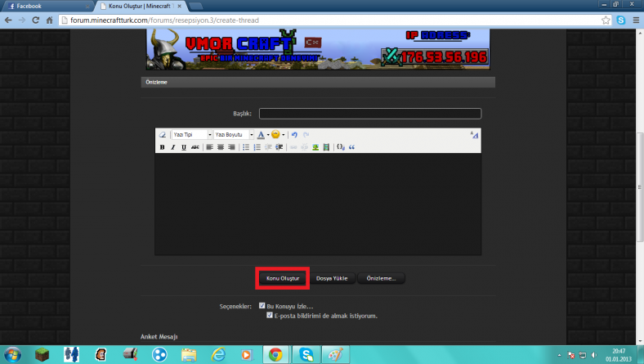Click the indent icon in the editor
This screenshot has height=364, width=644.
[x=280, y=147]
